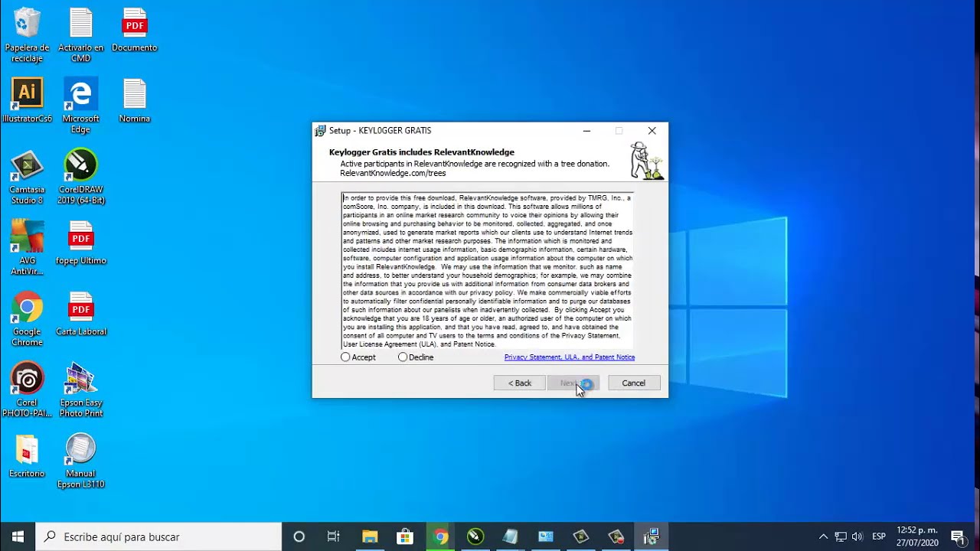Select the Decline radio button
Image resolution: width=980 pixels, height=551 pixels.
coord(403,357)
